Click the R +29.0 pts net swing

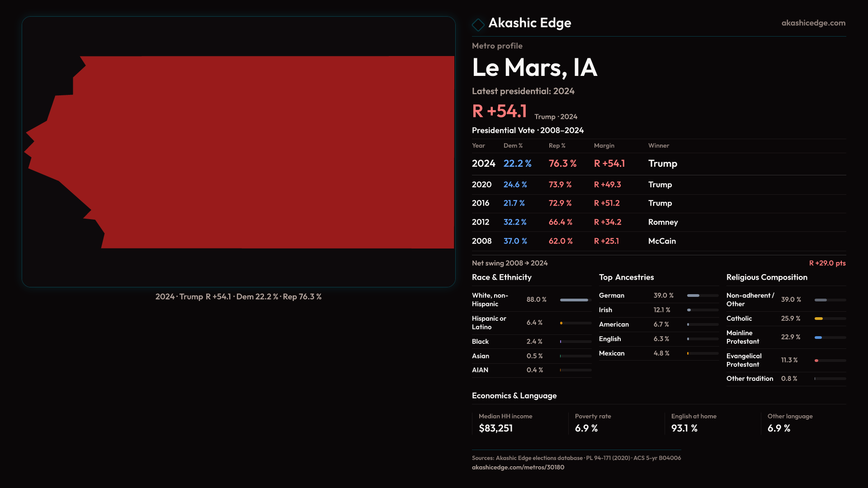(x=827, y=263)
